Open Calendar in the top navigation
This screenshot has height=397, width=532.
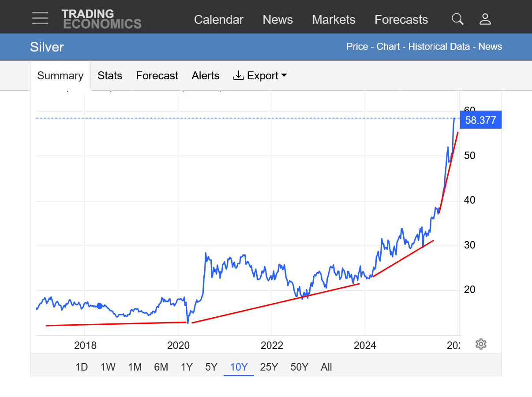219,20
